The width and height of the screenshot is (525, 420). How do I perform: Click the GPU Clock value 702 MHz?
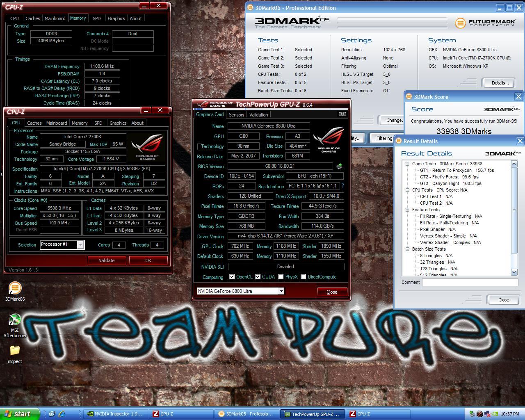240,246
